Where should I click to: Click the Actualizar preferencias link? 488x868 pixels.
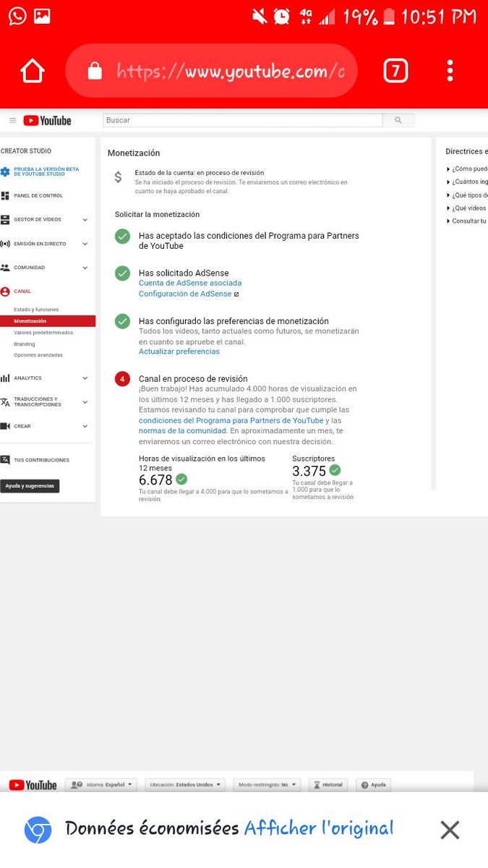179,352
